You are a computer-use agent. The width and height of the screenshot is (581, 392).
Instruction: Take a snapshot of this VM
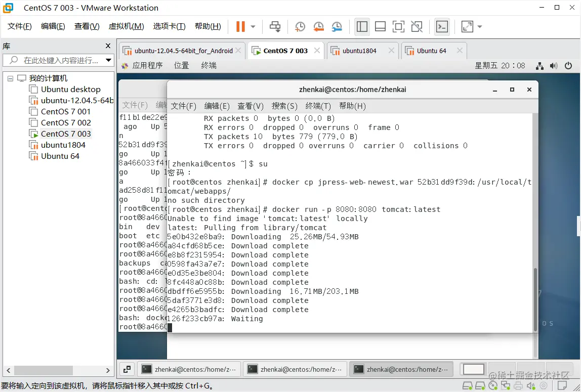300,26
